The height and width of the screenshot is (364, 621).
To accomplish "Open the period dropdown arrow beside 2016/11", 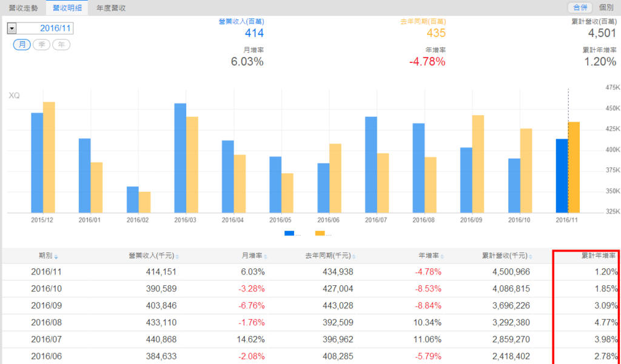I will coord(12,28).
